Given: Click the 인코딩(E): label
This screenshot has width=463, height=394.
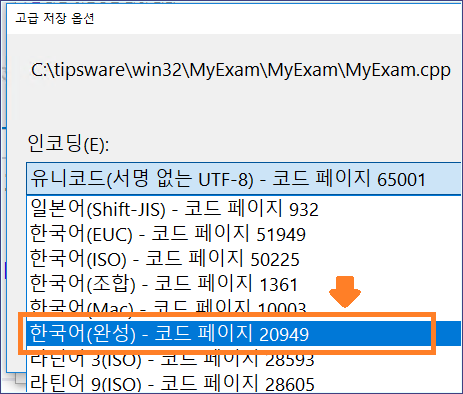Looking at the screenshot, I should pos(68,143).
